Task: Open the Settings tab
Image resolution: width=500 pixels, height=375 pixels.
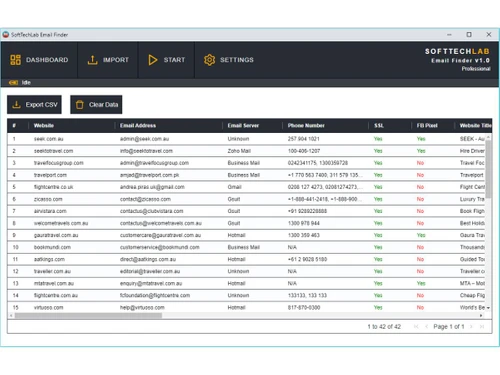Action: pos(229,60)
